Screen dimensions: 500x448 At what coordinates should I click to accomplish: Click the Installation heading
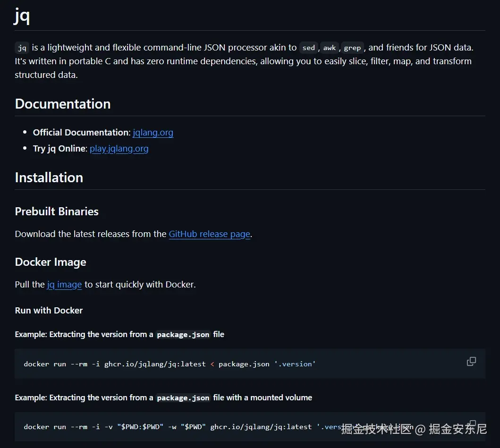coord(49,178)
